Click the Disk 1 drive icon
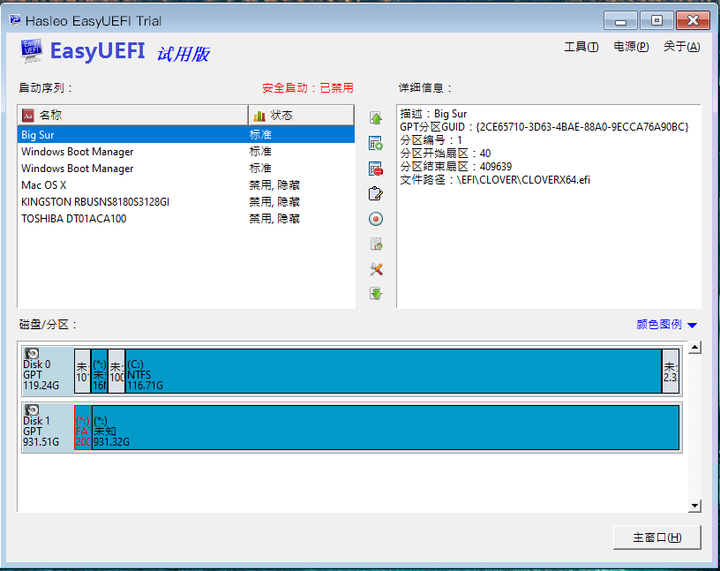The width and height of the screenshot is (720, 571). [x=32, y=409]
